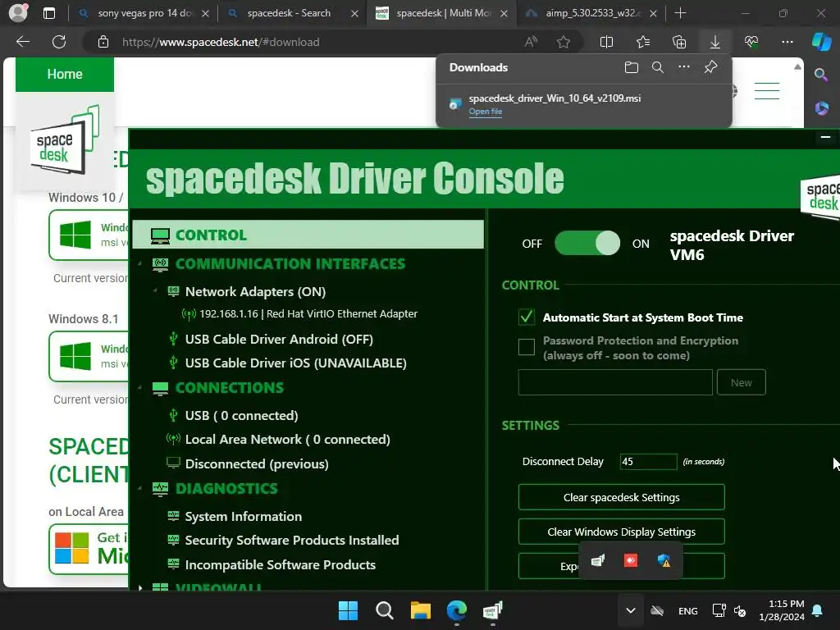Collapse the Network Adapters (ON) node
The height and width of the screenshot is (630, 840).
coord(155,291)
